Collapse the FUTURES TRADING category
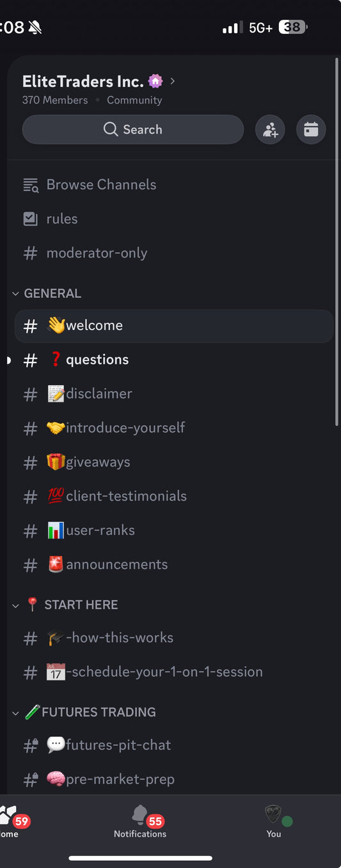This screenshot has height=868, width=341. pos(84,712)
